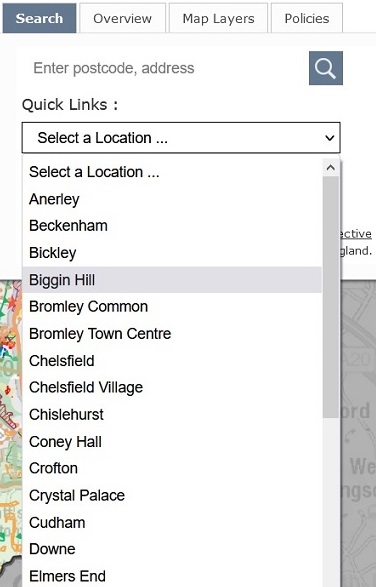Click the postcode or address input field
The image size is (376, 587).
point(165,68)
